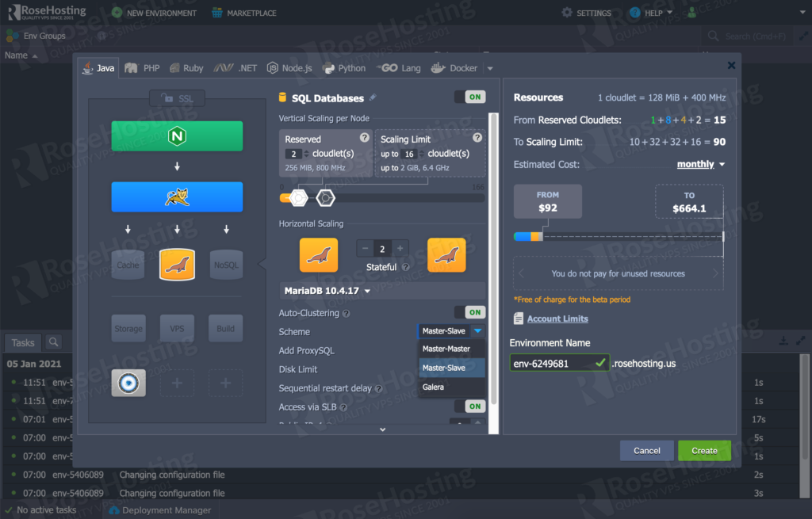Screen dimensions: 812x519
Task: Click the cost estimate price bar
Action: pos(619,236)
